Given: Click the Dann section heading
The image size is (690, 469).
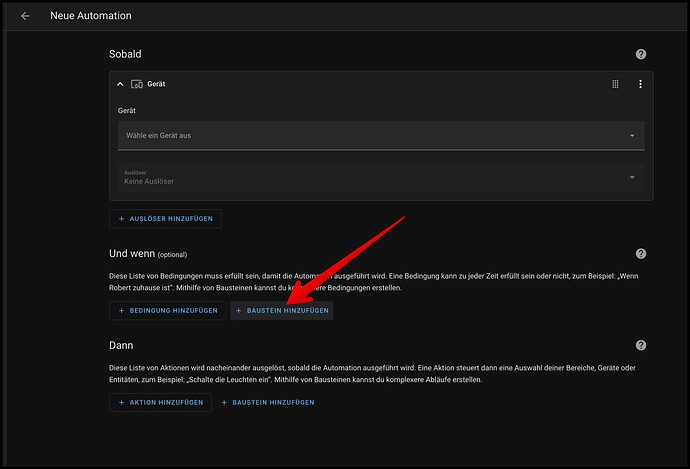Looking at the screenshot, I should click(x=122, y=345).
